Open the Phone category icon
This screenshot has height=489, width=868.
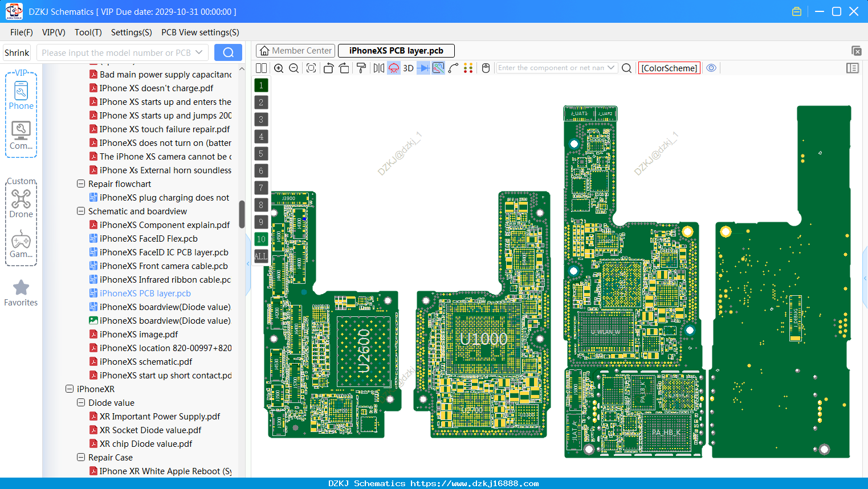coord(21,95)
